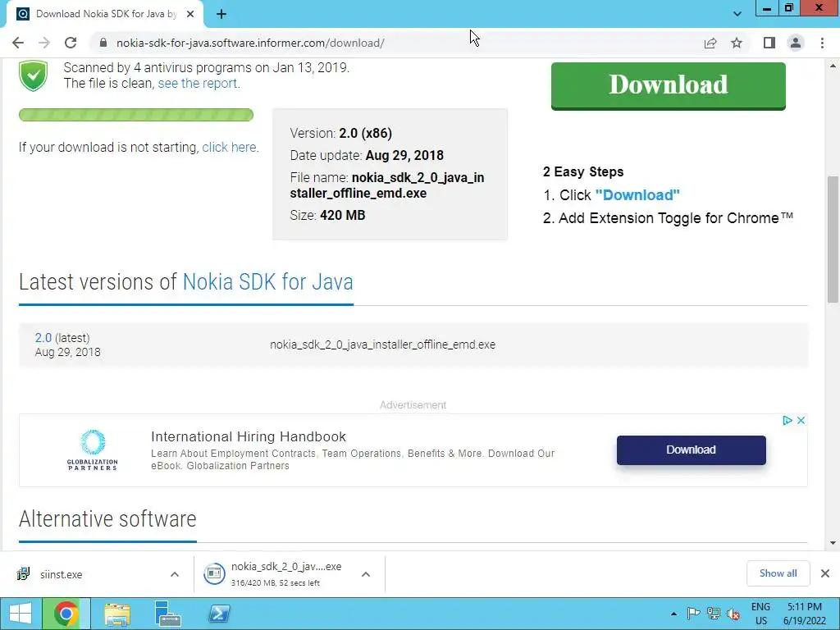
Task: Show hidden system tray icons arrow
Action: (x=673, y=614)
